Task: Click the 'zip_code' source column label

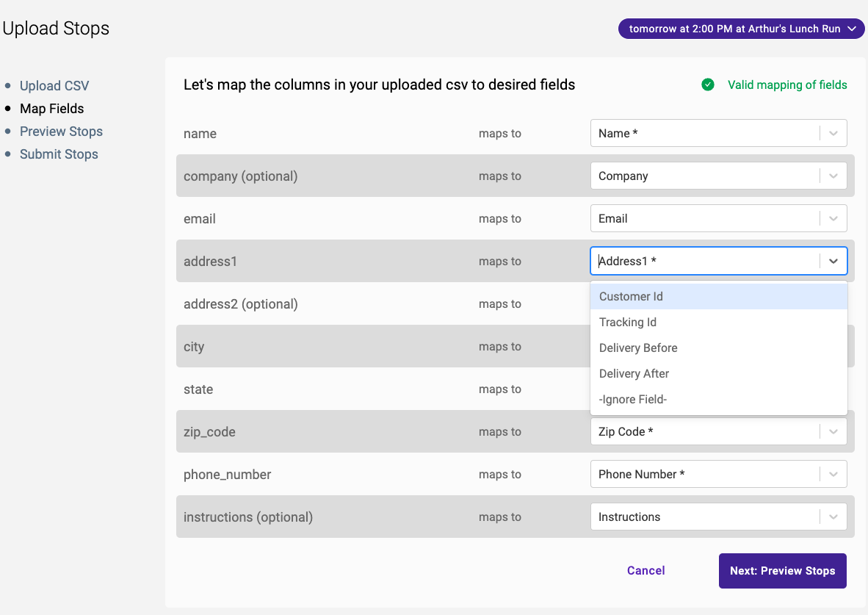Action: [209, 431]
